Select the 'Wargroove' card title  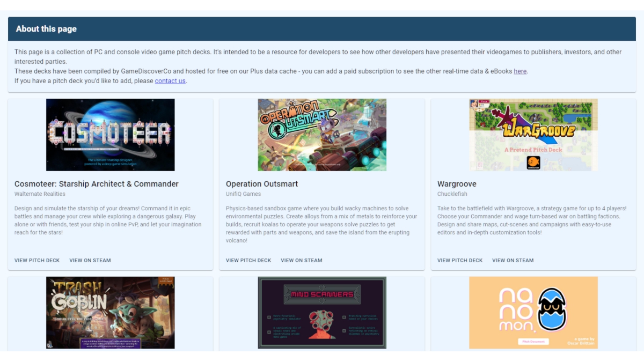pyautogui.click(x=457, y=184)
